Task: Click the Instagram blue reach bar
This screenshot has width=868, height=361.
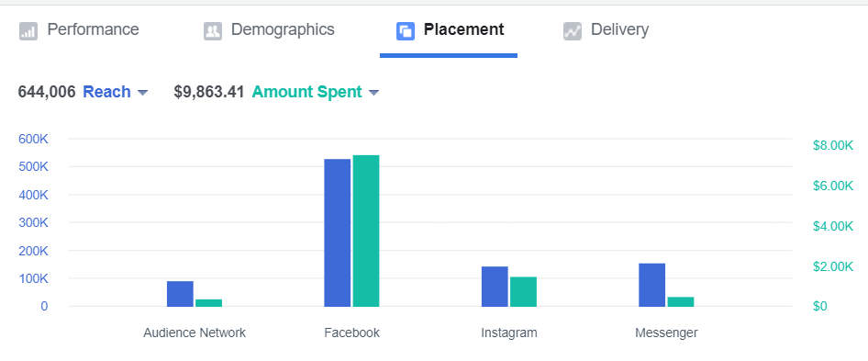Action: [495, 287]
